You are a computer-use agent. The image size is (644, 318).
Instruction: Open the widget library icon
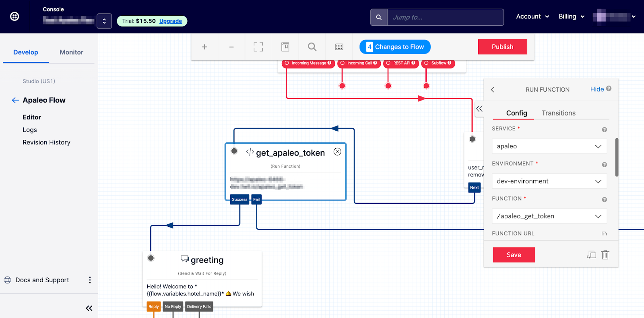[285, 47]
